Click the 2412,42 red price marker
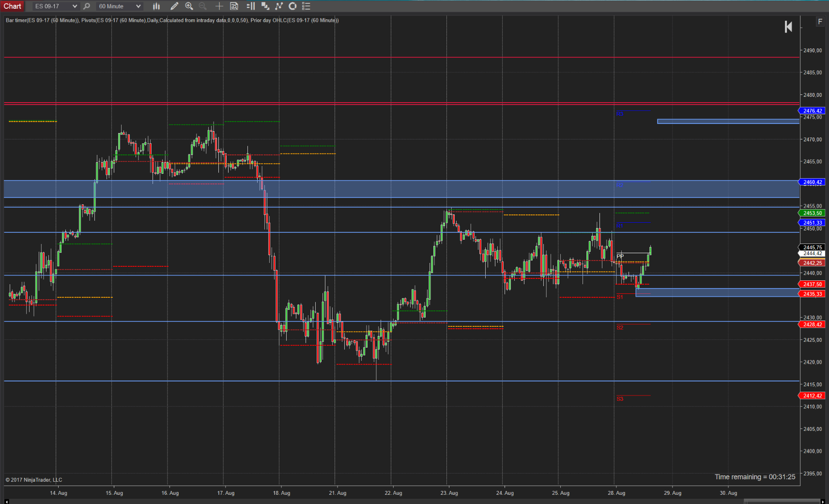 [812, 396]
